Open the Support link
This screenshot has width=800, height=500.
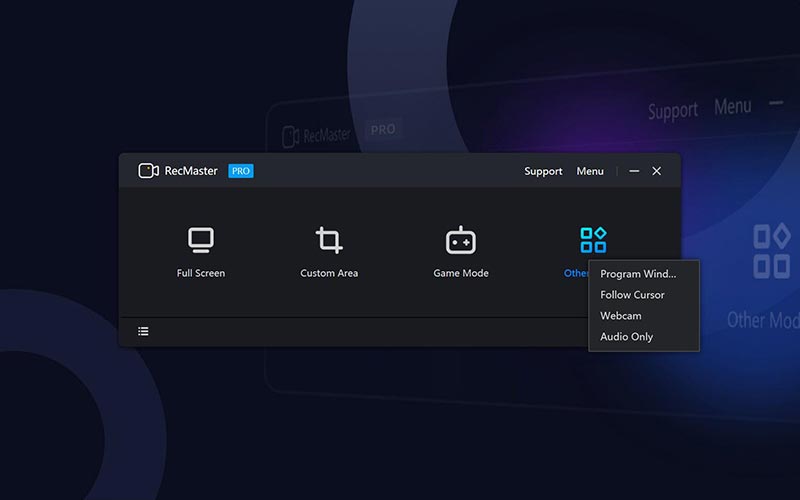543,171
